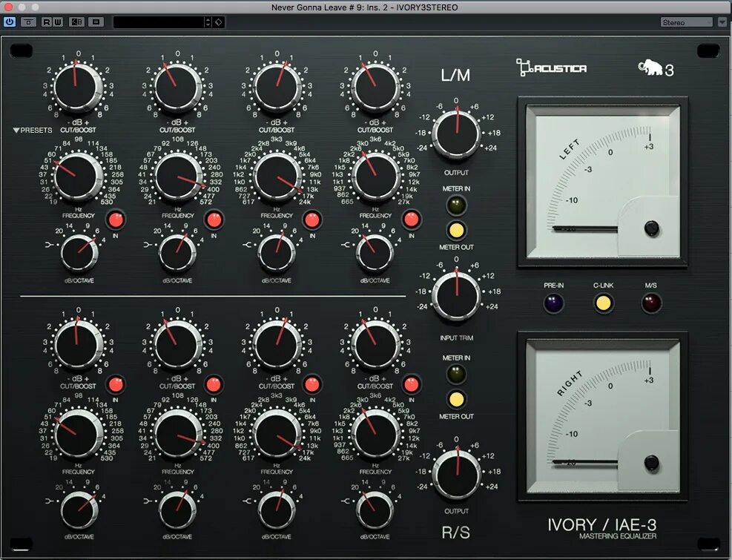The height and width of the screenshot is (560, 732).
Task: Click R/S 617–24k Frequency knob
Action: (x=277, y=433)
